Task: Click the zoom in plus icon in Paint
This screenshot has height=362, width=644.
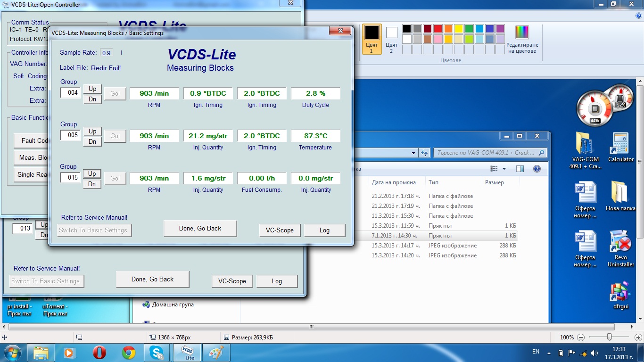Action: point(637,337)
